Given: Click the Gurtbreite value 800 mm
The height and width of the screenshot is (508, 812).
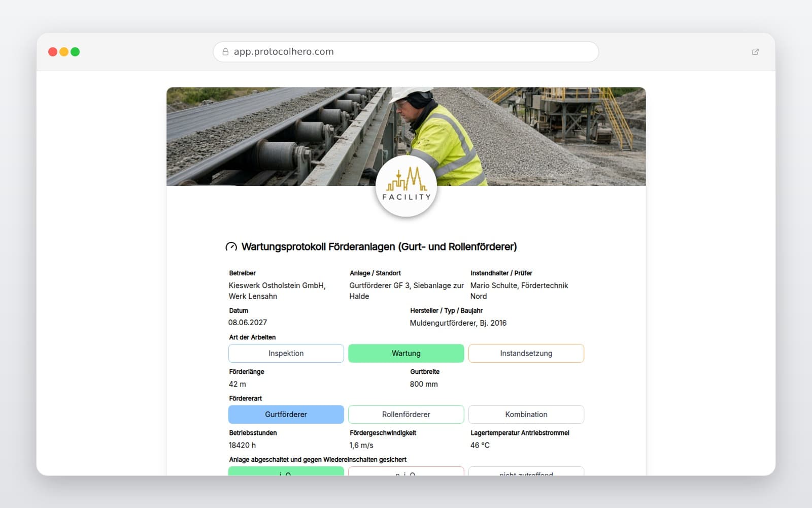Looking at the screenshot, I should pyautogui.click(x=424, y=384).
